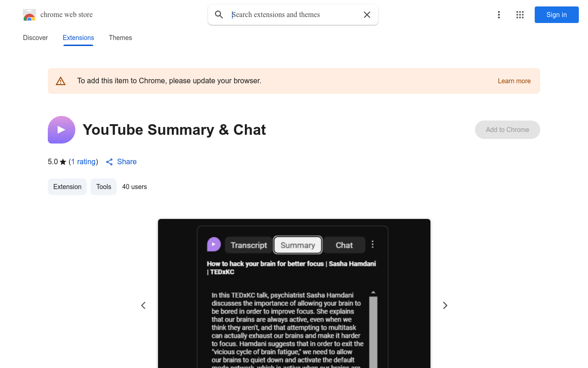Clear search with the X icon

click(x=367, y=15)
